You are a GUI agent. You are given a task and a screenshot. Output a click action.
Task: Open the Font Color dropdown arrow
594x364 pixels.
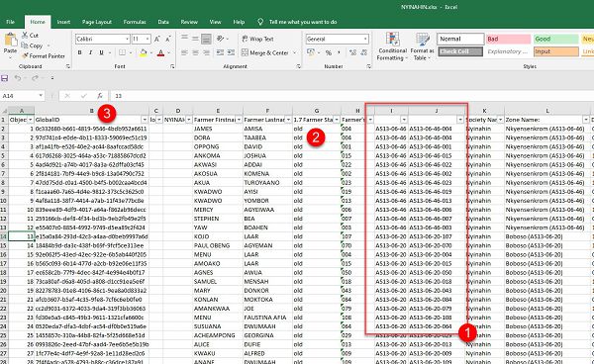point(168,53)
